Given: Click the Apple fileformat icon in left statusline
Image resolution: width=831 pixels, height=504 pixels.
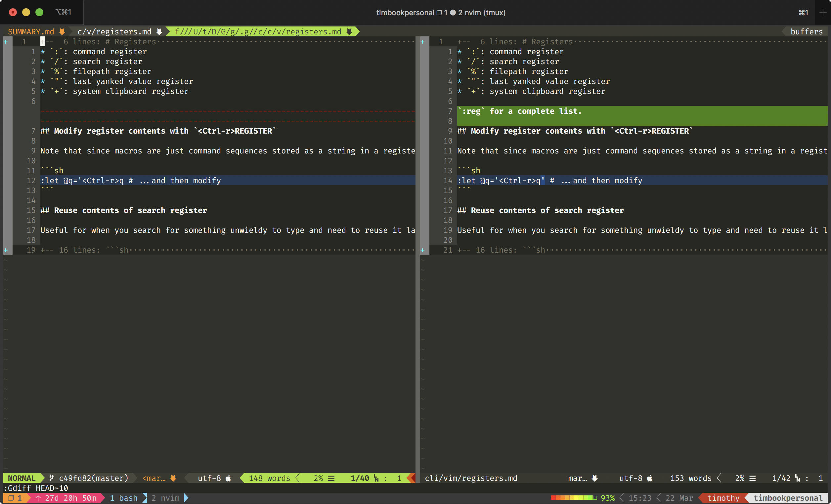Looking at the screenshot, I should coord(228,478).
